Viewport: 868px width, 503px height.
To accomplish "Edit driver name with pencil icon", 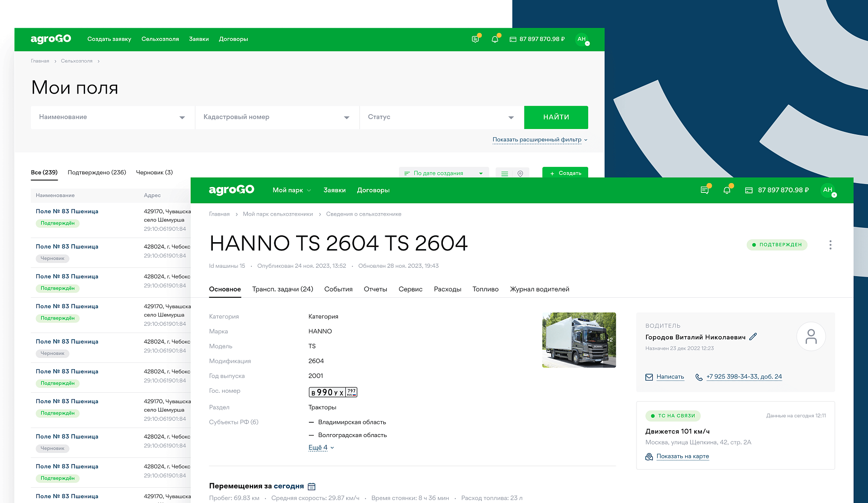I will pos(753,337).
